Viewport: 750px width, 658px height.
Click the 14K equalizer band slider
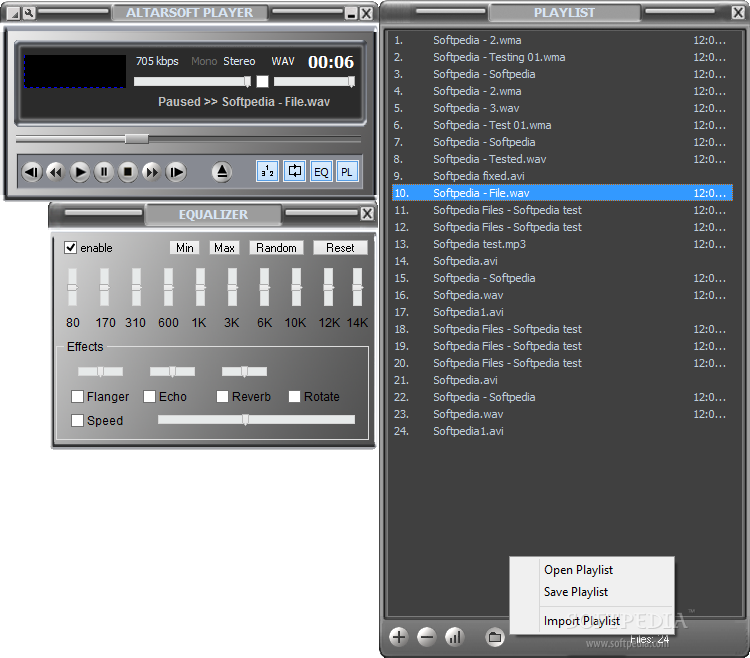pos(357,287)
